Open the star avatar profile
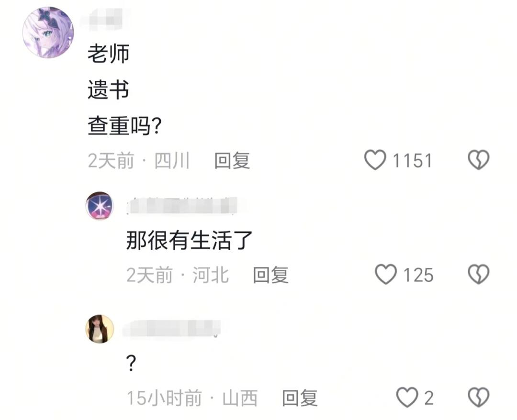Viewport: 517px width, 420px height. click(x=100, y=206)
